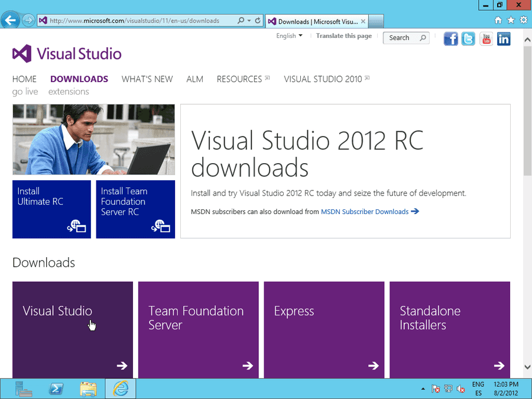Click the muted speaker volume tray icon
This screenshot has width=532, height=399.
tap(460, 389)
